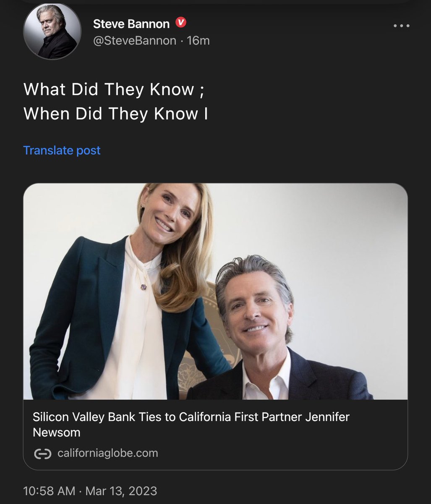431x504 pixels.
Task: Click the Mar 13, 2023 date
Action: (121, 491)
